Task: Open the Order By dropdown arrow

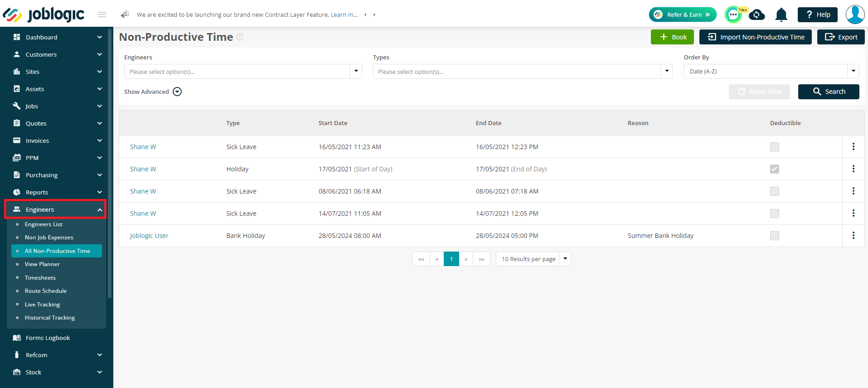Action: tap(853, 71)
